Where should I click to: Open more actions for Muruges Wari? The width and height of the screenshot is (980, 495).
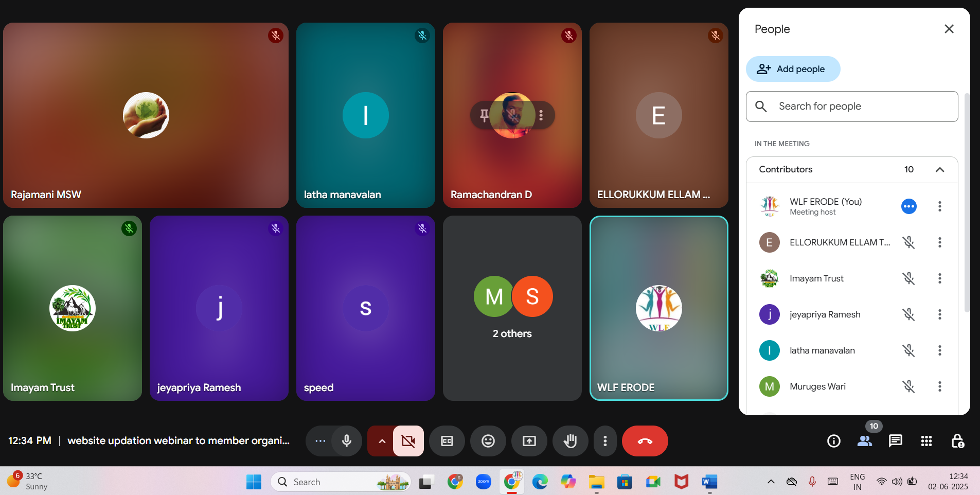click(940, 386)
